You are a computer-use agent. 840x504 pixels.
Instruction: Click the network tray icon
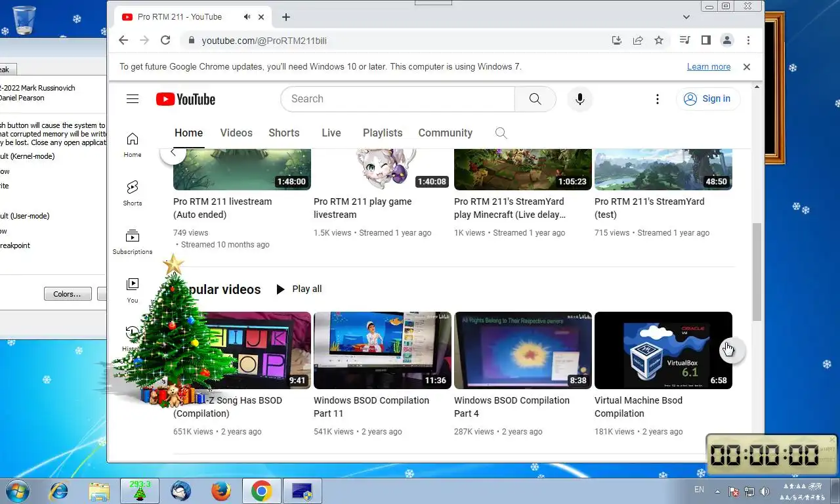749,491
